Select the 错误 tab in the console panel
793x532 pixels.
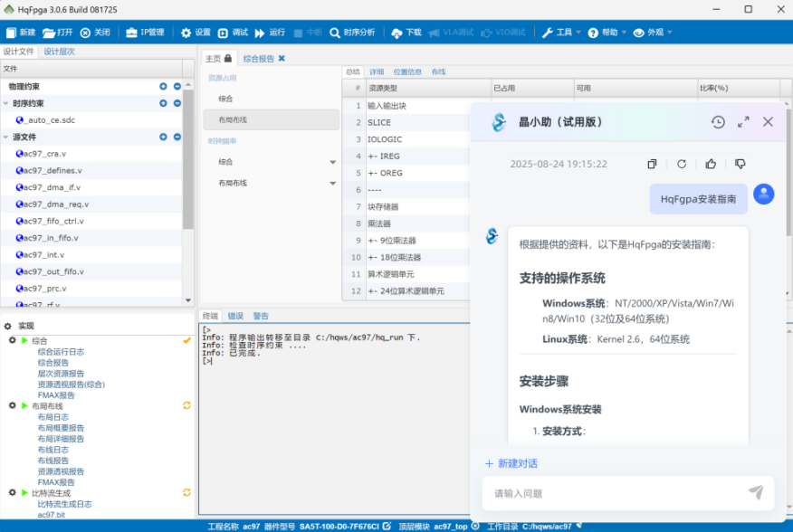(237, 316)
